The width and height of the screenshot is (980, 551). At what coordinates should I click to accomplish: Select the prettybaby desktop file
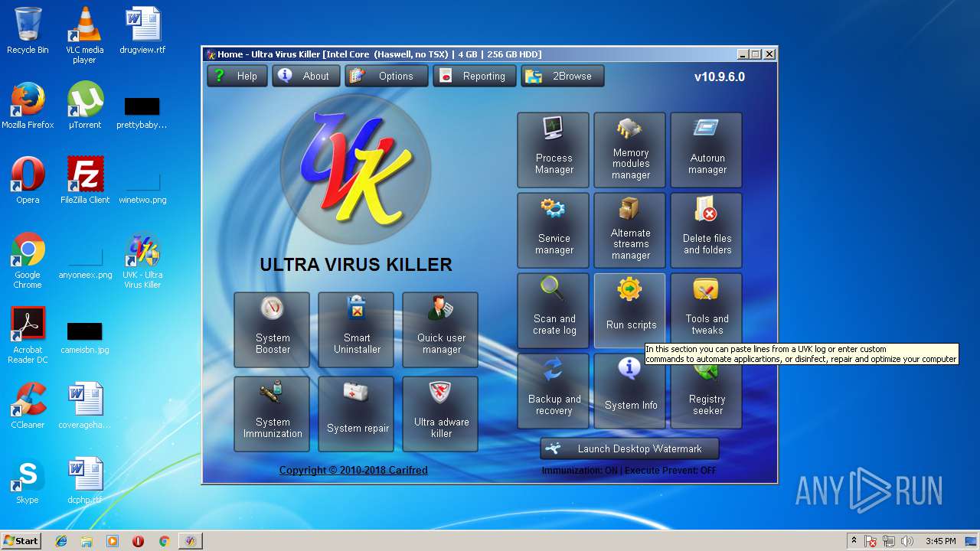[142, 112]
